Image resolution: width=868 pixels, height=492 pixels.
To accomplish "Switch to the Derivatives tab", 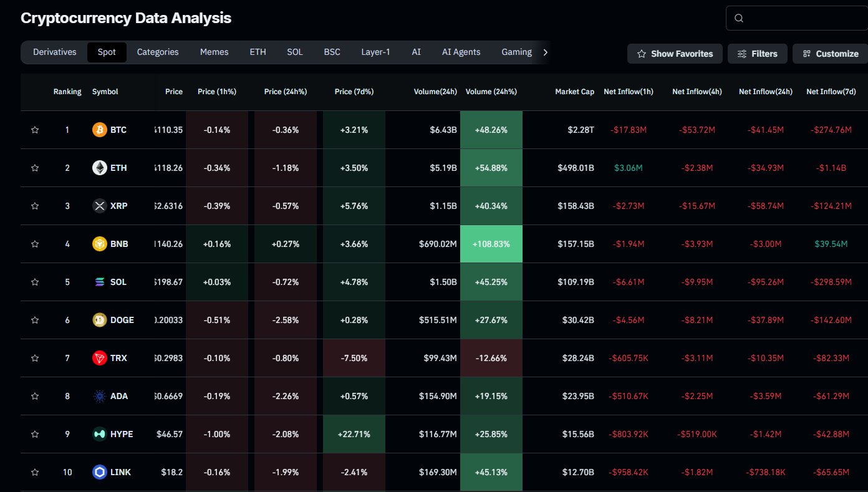I will click(x=55, y=52).
